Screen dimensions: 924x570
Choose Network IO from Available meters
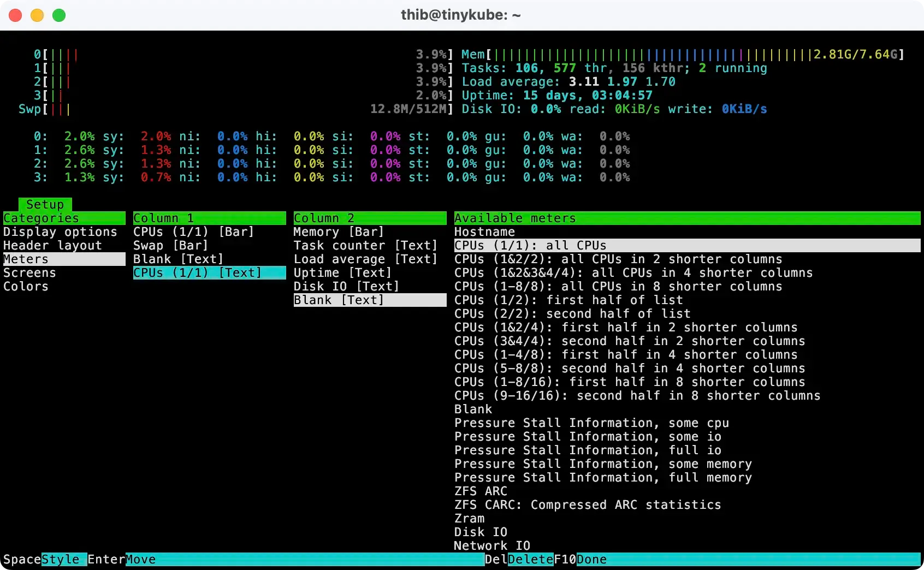491,545
